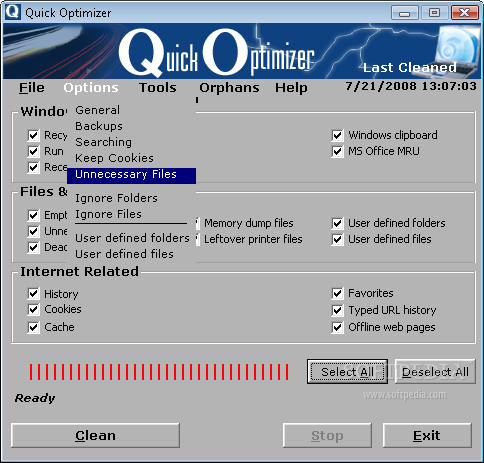
Task: Choose Ignore Folders menu entry
Action: tap(131, 198)
